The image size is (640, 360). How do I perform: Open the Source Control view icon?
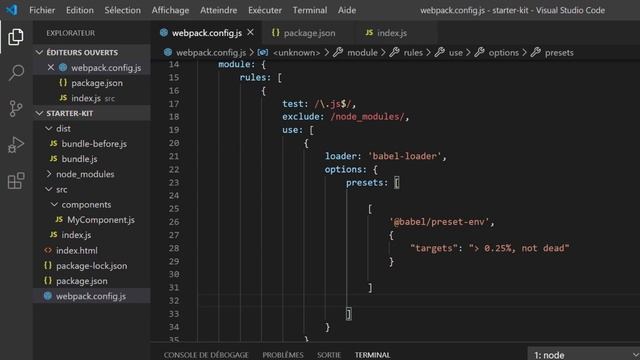[16, 109]
